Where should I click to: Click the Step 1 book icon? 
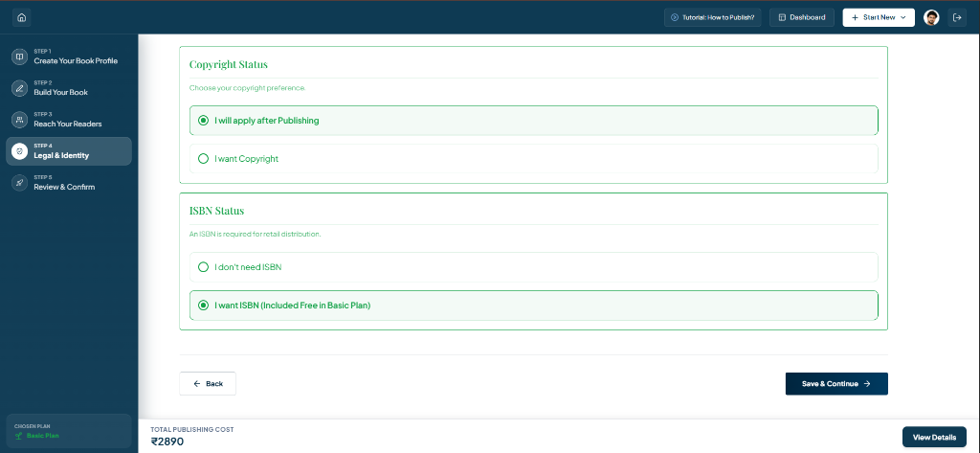click(x=19, y=57)
